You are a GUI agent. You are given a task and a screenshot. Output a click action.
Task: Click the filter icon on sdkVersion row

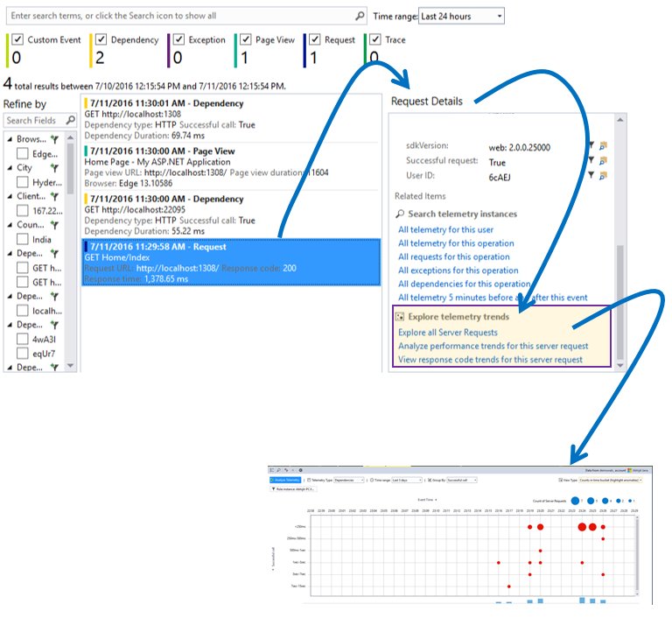point(591,145)
